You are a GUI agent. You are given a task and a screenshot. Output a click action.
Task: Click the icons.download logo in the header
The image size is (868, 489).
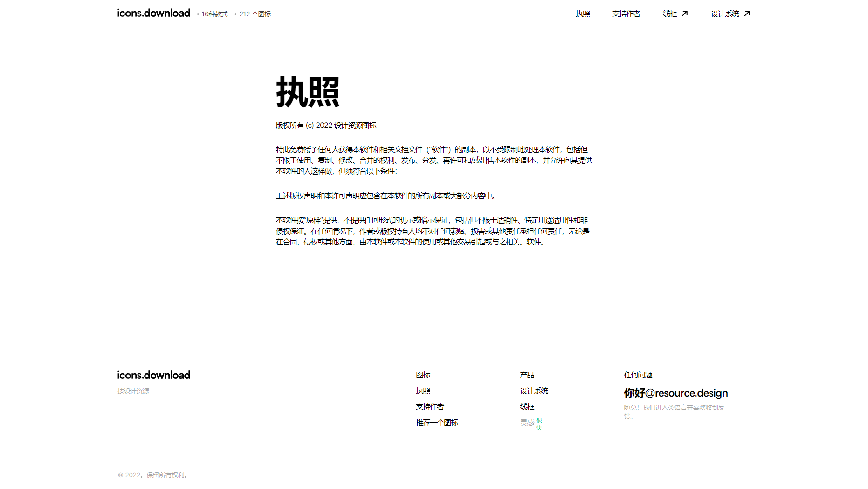point(153,13)
